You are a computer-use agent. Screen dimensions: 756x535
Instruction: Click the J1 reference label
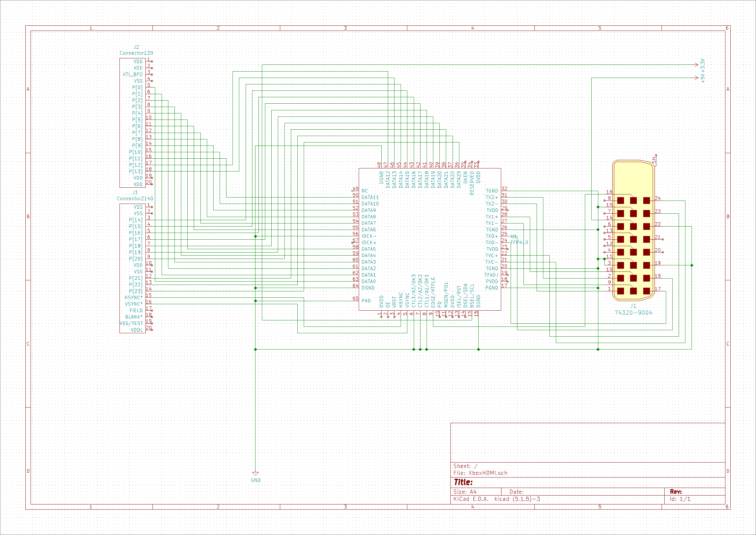pyautogui.click(x=633, y=306)
